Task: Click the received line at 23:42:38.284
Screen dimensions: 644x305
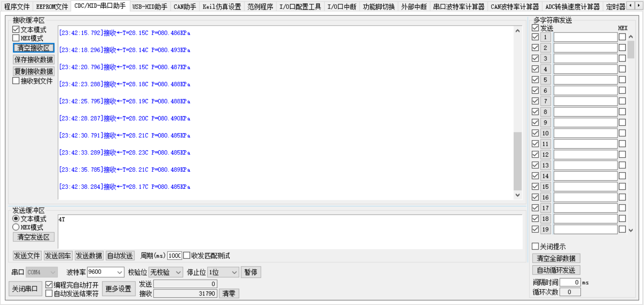Action: 124,187
